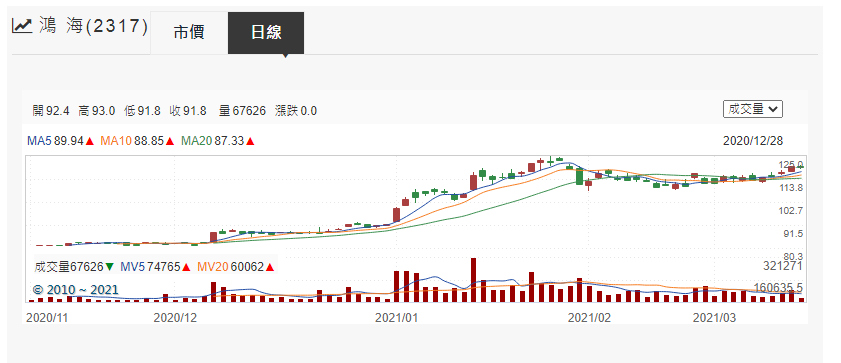Screen dimensions: 841x363
Task: Click the 2021/01 time axis label
Action: click(396, 317)
